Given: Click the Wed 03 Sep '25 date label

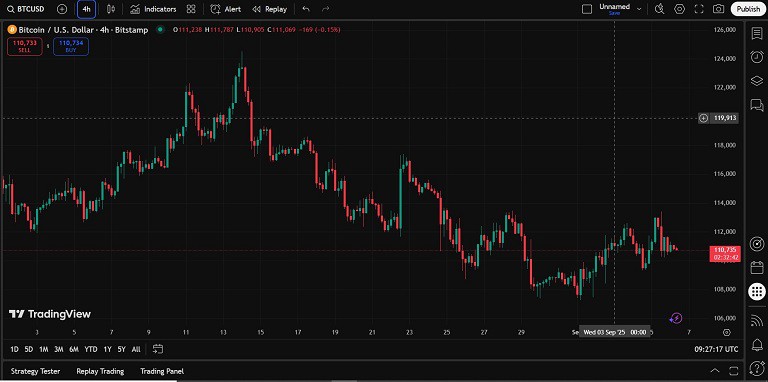Looking at the screenshot, I should [615, 332].
